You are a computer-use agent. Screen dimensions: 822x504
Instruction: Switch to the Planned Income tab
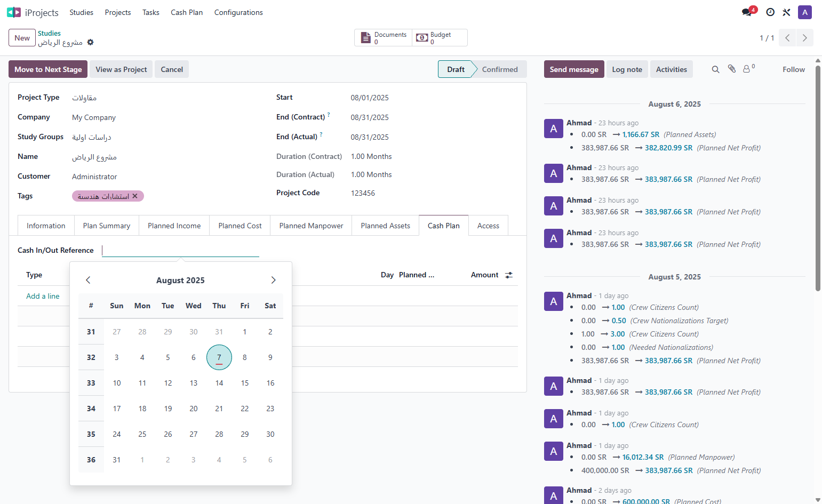point(174,226)
